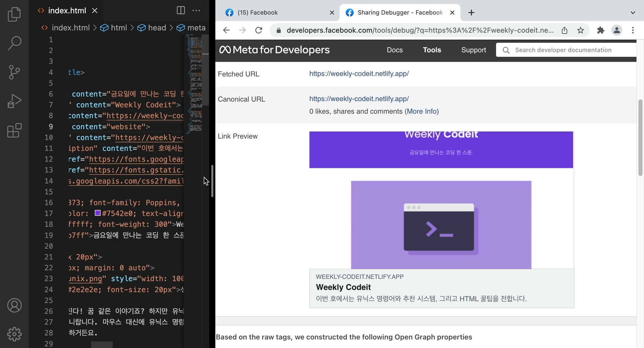
Task: Open the Canonical URL weekly-codeit link
Action: click(359, 99)
